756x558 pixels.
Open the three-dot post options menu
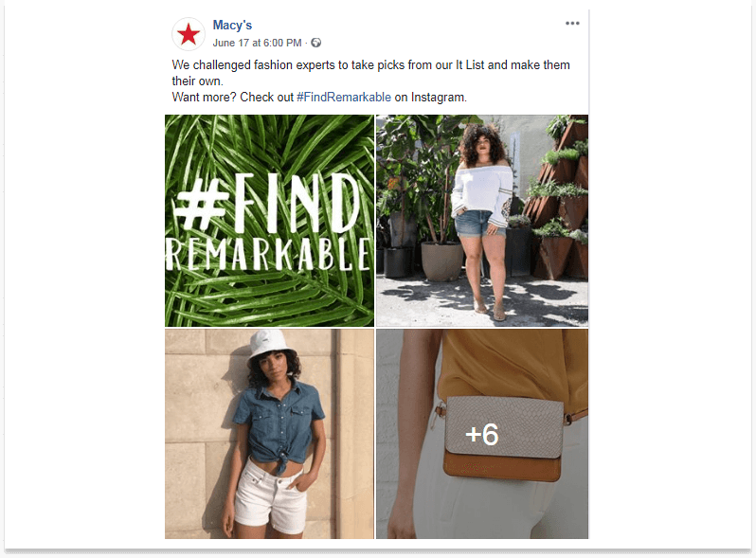(572, 23)
